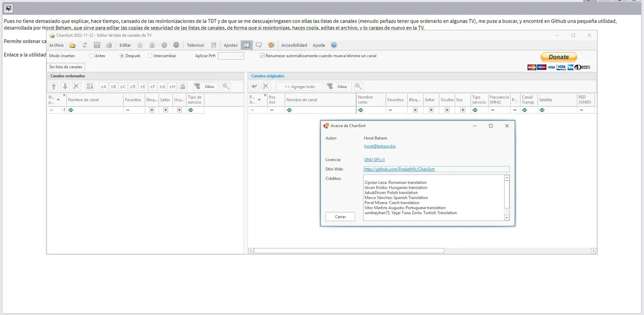The height and width of the screenshot is (315, 644).
Task: Click the reload arrows icon in the toolbar
Action: pos(85,45)
